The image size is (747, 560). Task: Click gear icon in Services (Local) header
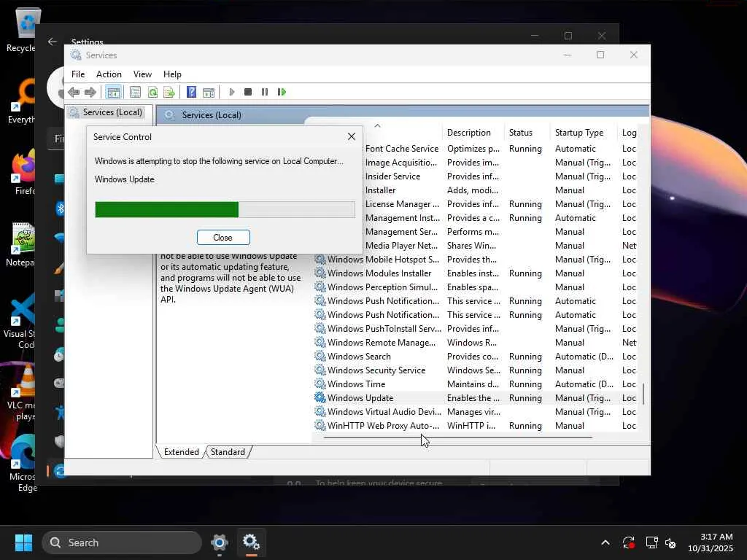[169, 115]
